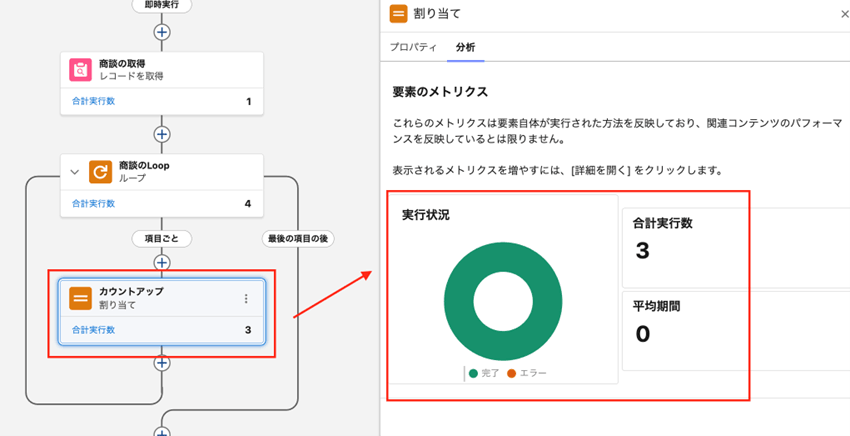Click the orange エラー legend item
This screenshot has width=850, height=436.
click(527, 373)
